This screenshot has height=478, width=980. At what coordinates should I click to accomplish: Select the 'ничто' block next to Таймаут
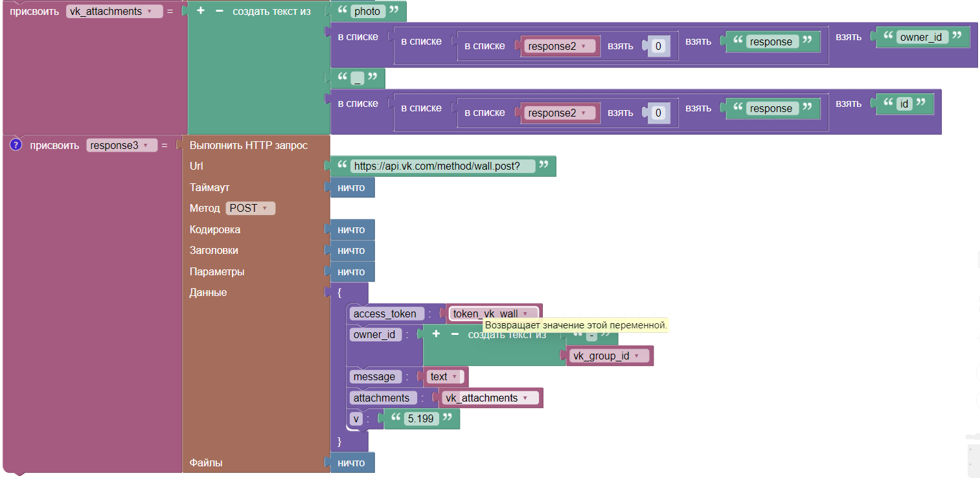click(x=351, y=188)
